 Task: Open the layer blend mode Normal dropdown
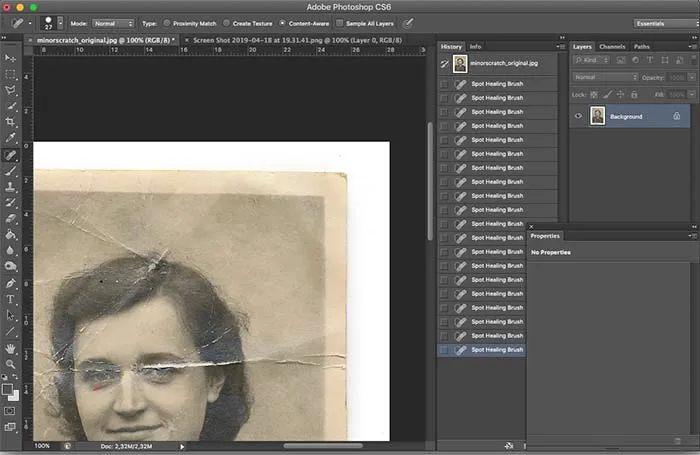pyautogui.click(x=605, y=77)
